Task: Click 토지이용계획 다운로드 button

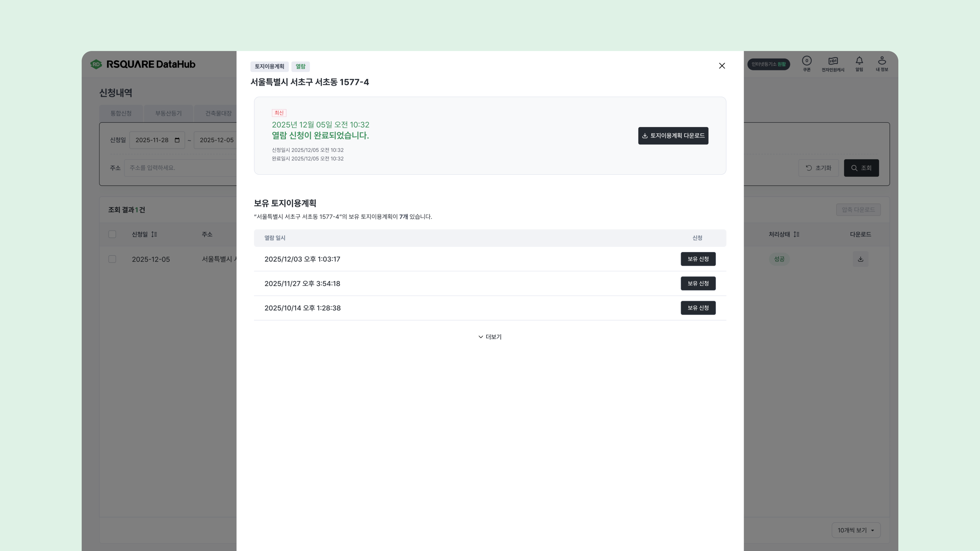Action: [x=673, y=136]
